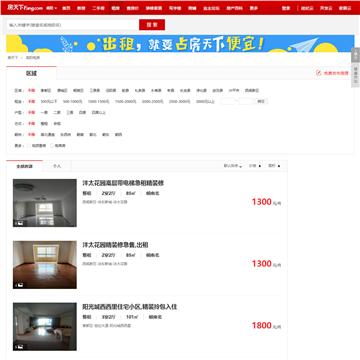Filter rent 2000-2500元
This screenshot has height=360, width=360.
coord(153,101)
